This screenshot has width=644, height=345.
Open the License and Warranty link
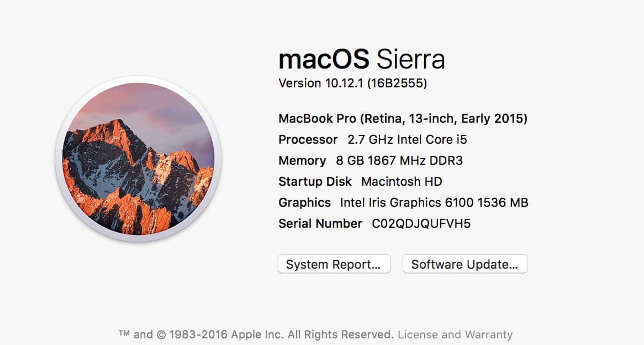point(455,334)
